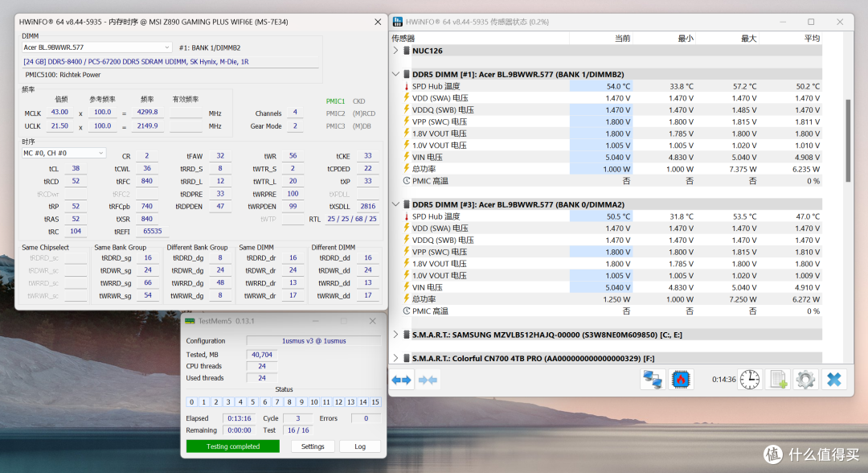Click the drive icon of the SAMSUNG S.M.A.R.T. row
The width and height of the screenshot is (868, 473).
(x=407, y=335)
